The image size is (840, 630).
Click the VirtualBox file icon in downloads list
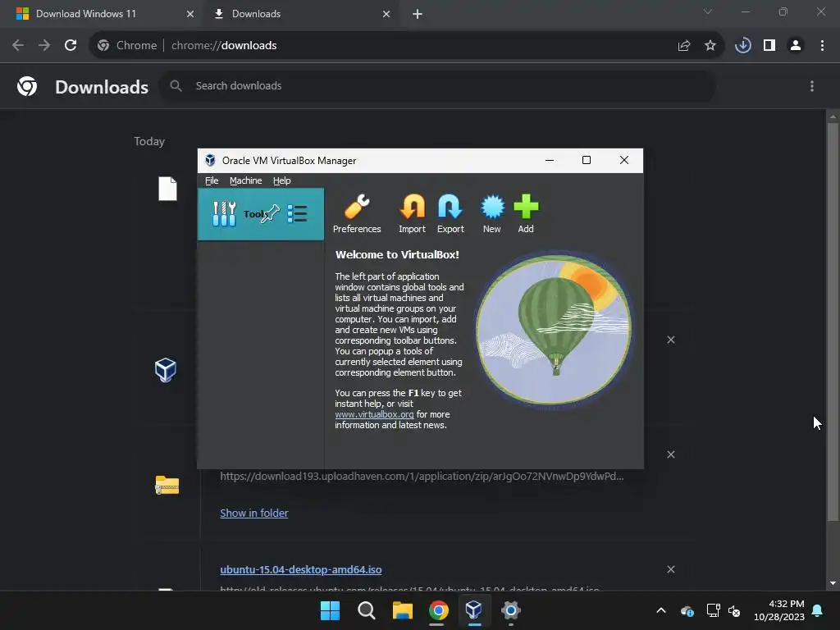166,370
